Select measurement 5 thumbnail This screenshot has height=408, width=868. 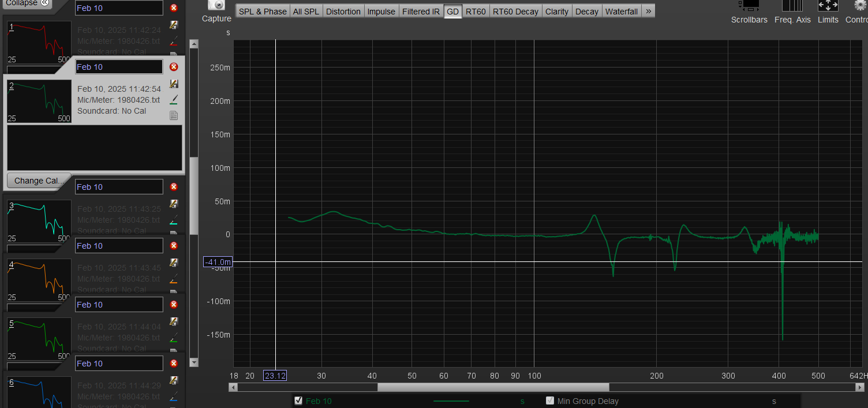click(39, 339)
